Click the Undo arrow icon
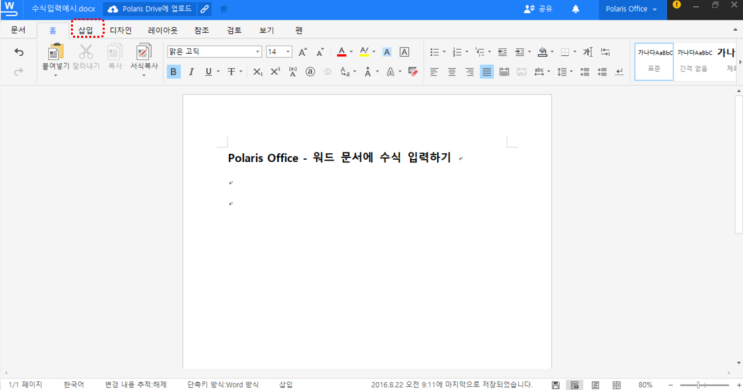 (18, 52)
